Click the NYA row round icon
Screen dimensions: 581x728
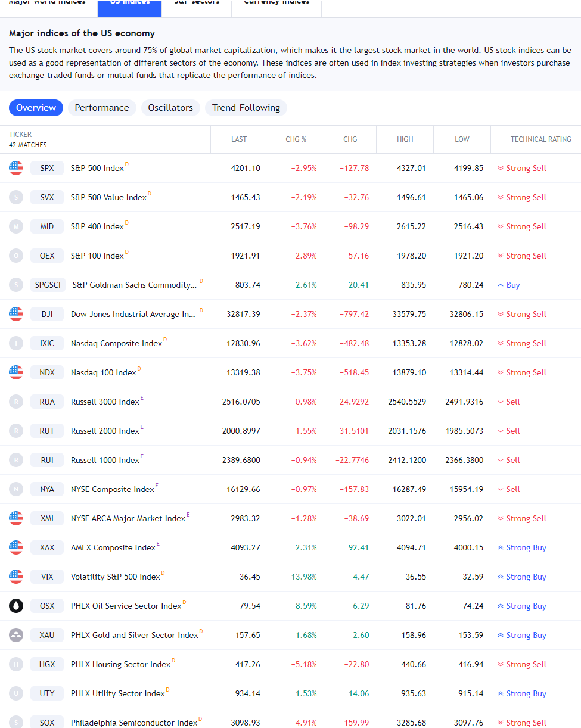[16, 489]
